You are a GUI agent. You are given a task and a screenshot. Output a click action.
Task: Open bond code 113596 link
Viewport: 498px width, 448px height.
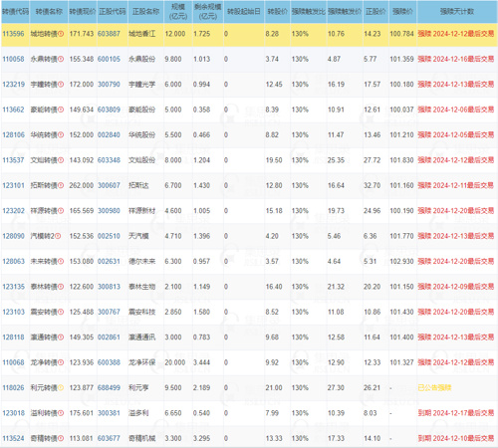13,34
